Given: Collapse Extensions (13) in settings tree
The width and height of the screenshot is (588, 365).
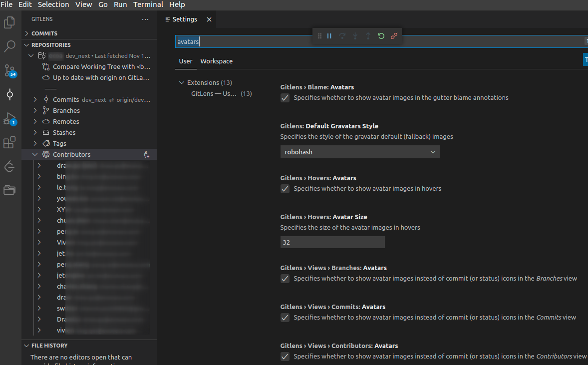Looking at the screenshot, I should [x=182, y=82].
